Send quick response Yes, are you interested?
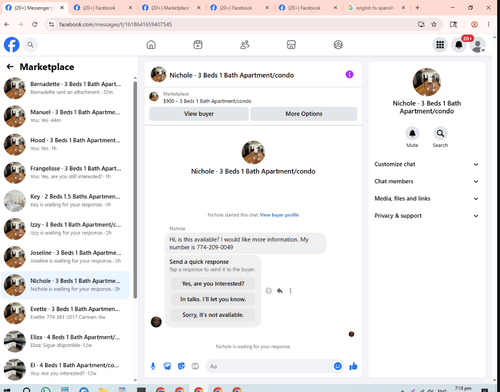Image resolution: width=500 pixels, height=392 pixels. coord(213,284)
